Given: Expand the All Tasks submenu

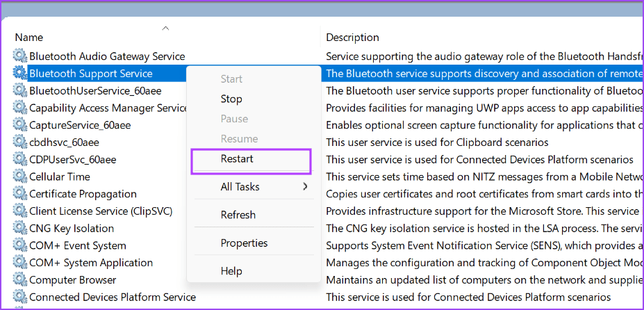Looking at the screenshot, I should click(240, 186).
